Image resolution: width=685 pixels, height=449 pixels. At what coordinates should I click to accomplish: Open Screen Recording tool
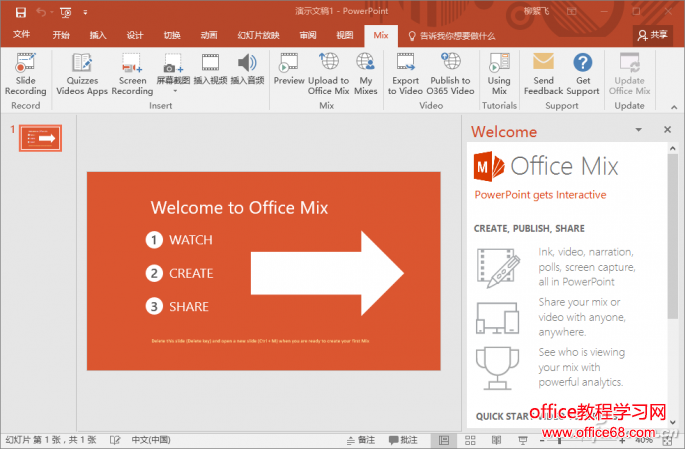pyautogui.click(x=132, y=74)
